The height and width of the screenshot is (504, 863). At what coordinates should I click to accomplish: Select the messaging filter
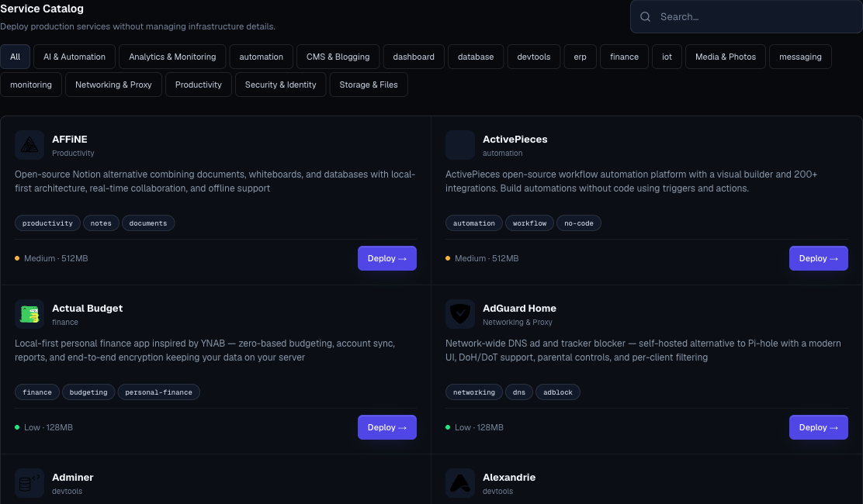[x=800, y=57]
